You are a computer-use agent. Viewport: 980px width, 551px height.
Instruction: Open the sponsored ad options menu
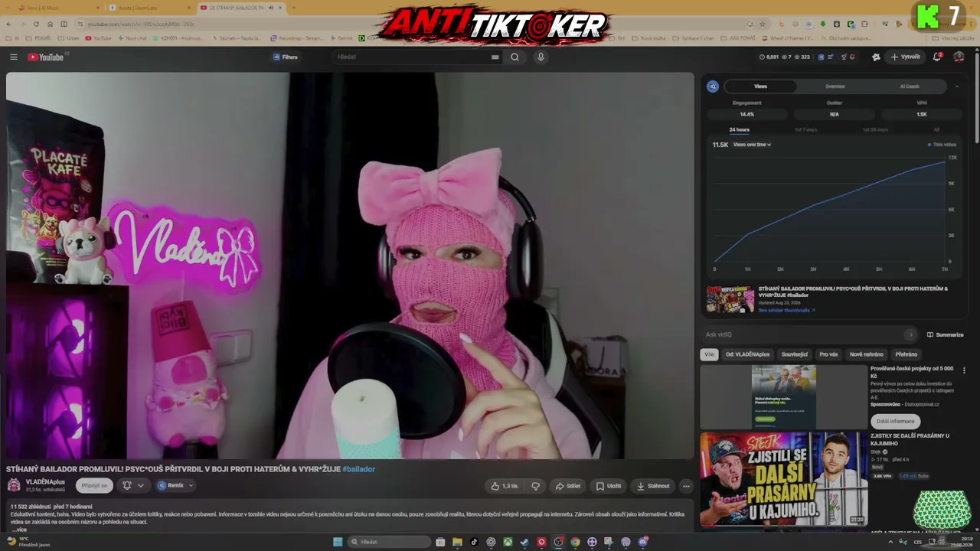pos(964,371)
